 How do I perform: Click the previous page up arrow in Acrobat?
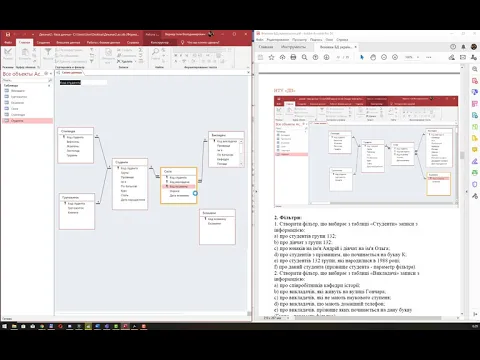click(x=315, y=57)
